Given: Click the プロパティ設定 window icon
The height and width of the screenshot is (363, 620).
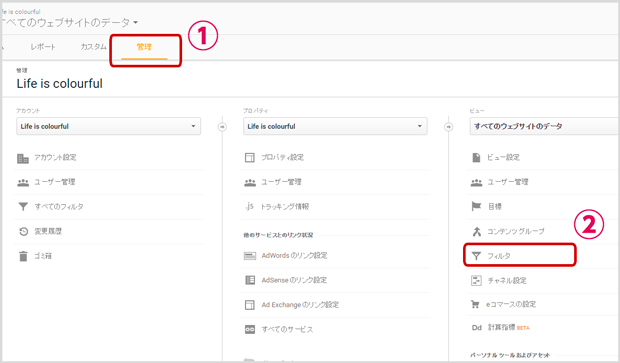Looking at the screenshot, I should [250, 158].
